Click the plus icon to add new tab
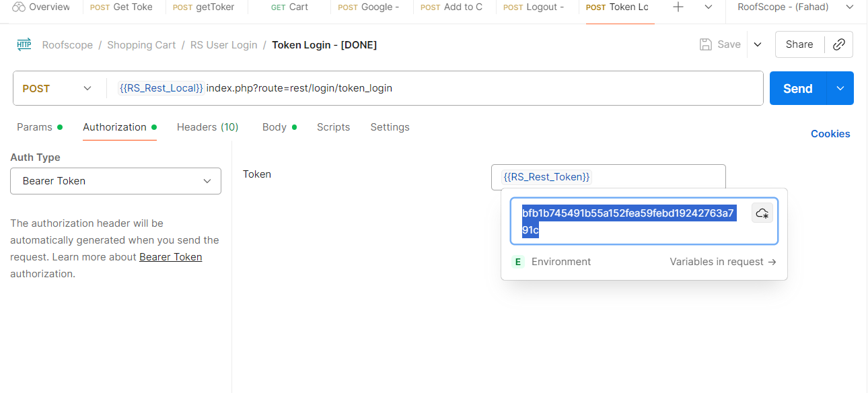The image size is (868, 393). click(678, 7)
